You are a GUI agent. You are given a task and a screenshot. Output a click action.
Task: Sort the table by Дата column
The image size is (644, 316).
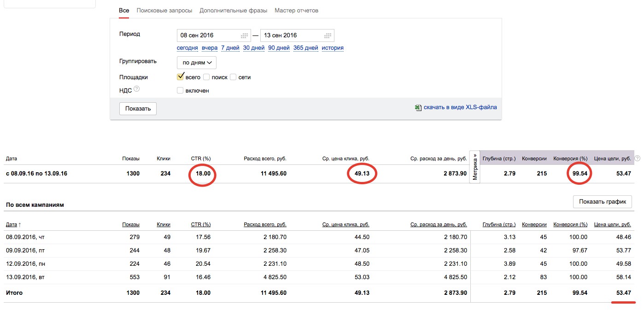click(x=12, y=224)
